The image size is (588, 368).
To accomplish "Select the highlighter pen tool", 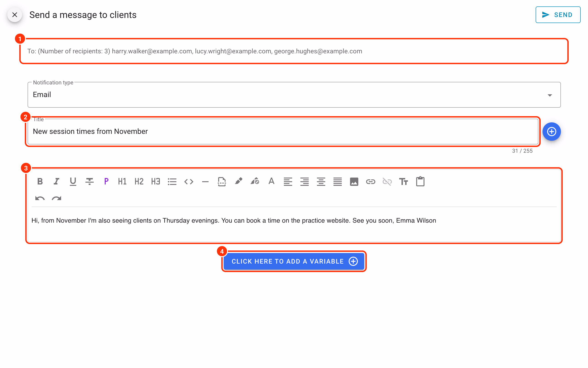I will click(x=238, y=181).
